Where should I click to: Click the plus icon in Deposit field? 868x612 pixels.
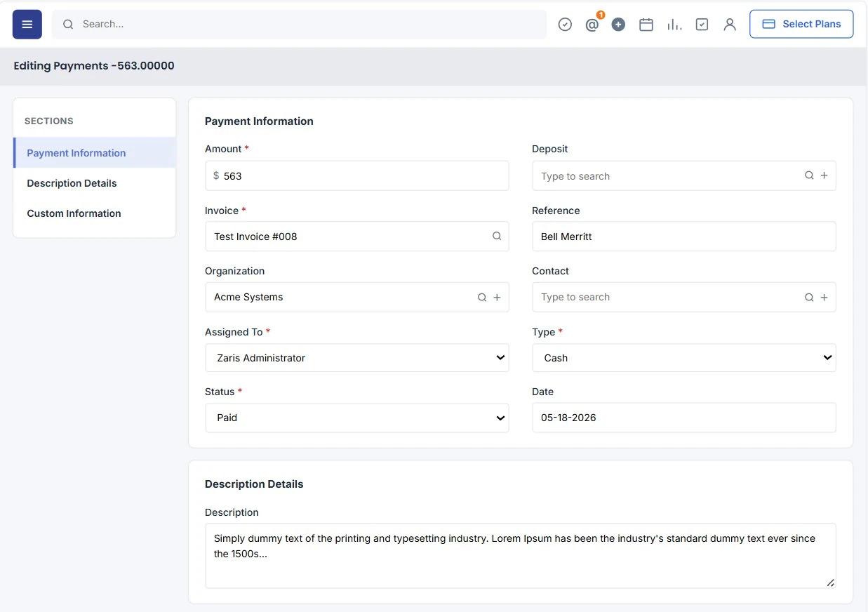click(x=824, y=175)
